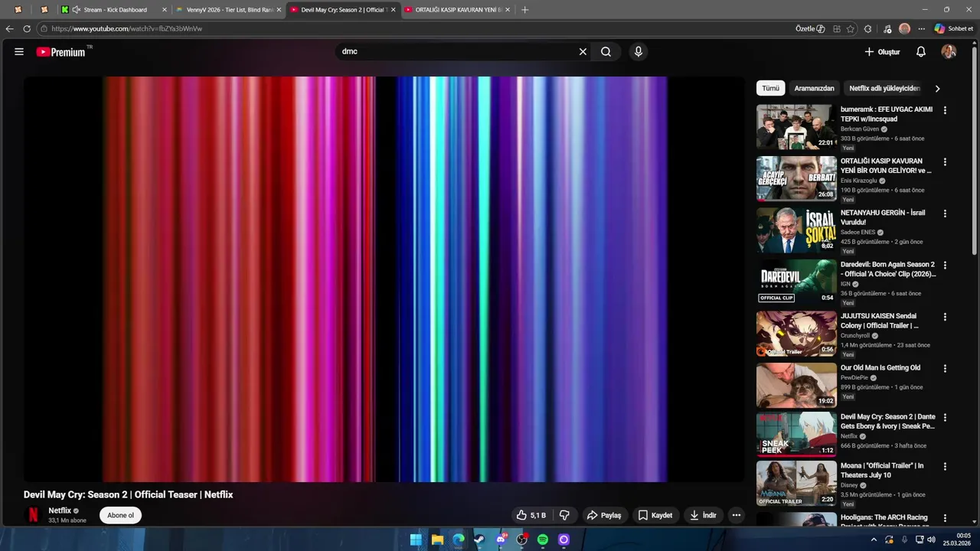Clear the search box with the X

pos(583,52)
